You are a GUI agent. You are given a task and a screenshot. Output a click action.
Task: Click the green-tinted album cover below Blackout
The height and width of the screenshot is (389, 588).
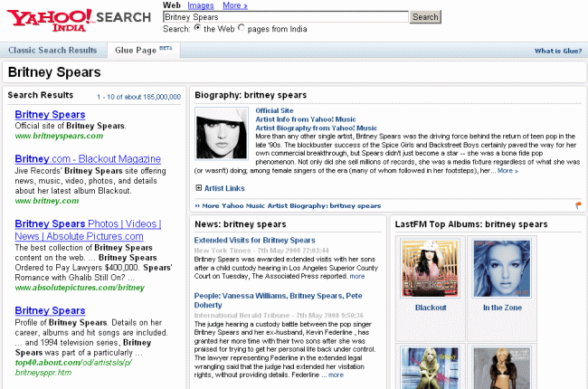430,367
